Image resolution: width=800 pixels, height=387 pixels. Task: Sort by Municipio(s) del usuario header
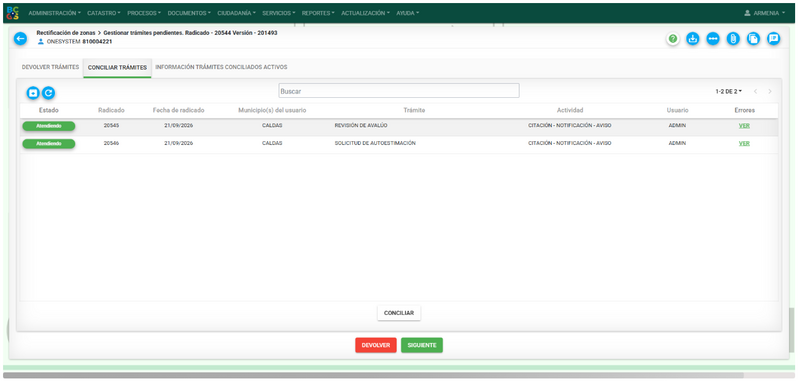coord(272,110)
